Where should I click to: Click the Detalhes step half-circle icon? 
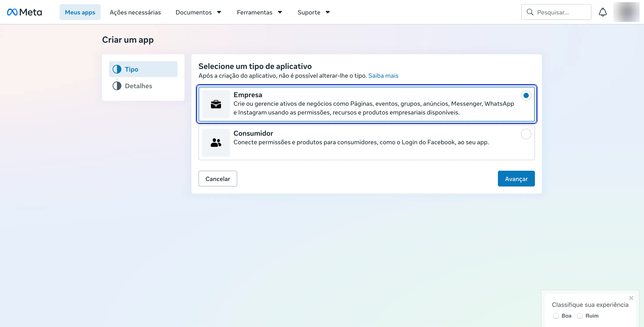pos(117,86)
